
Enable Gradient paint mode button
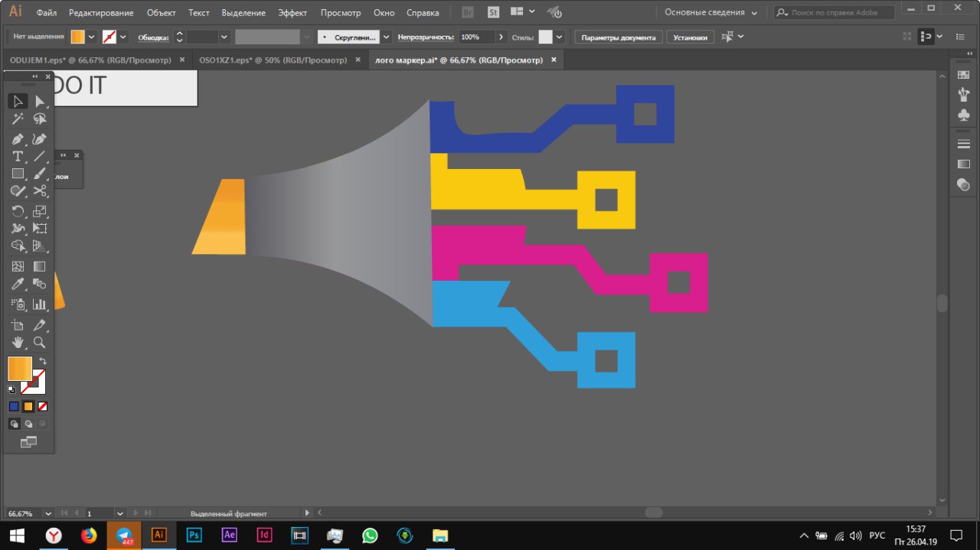[x=28, y=407]
